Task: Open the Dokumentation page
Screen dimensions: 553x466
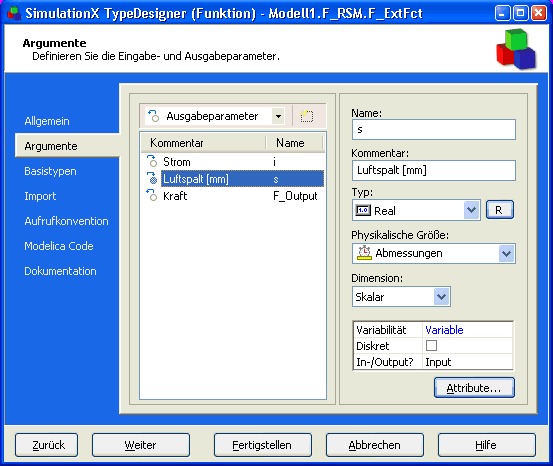Action: [x=60, y=271]
